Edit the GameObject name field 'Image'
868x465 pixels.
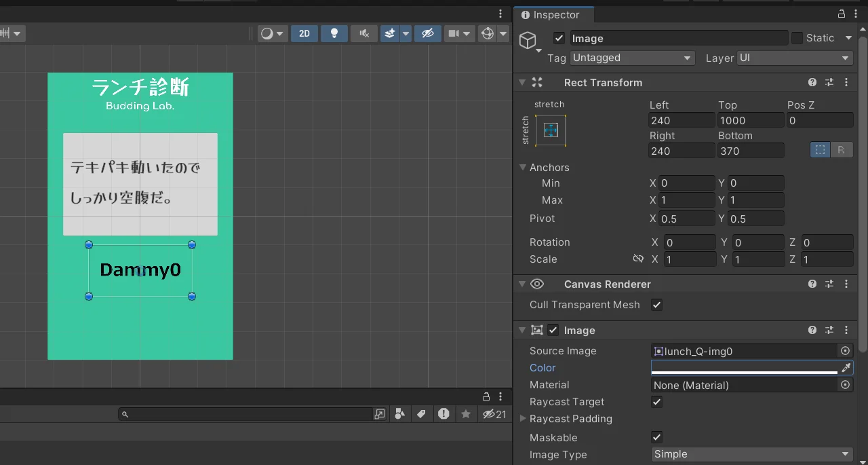pyautogui.click(x=679, y=38)
